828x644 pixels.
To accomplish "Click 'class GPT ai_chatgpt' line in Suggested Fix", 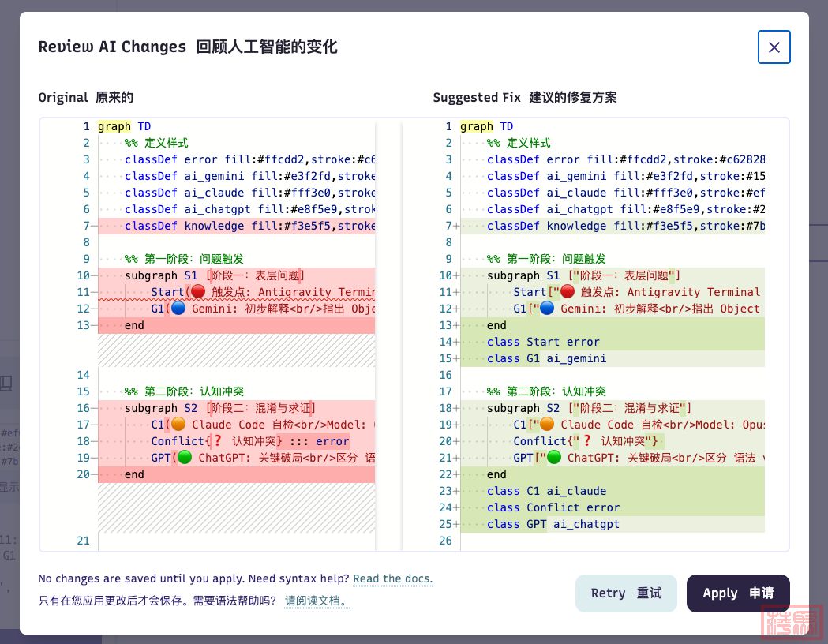I will pos(553,524).
